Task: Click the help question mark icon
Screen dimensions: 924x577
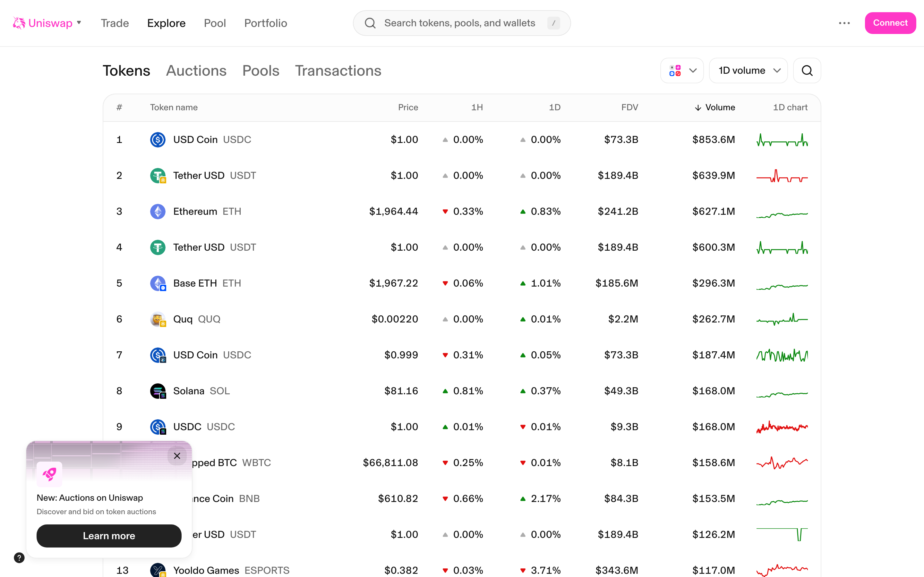Action: tap(19, 557)
